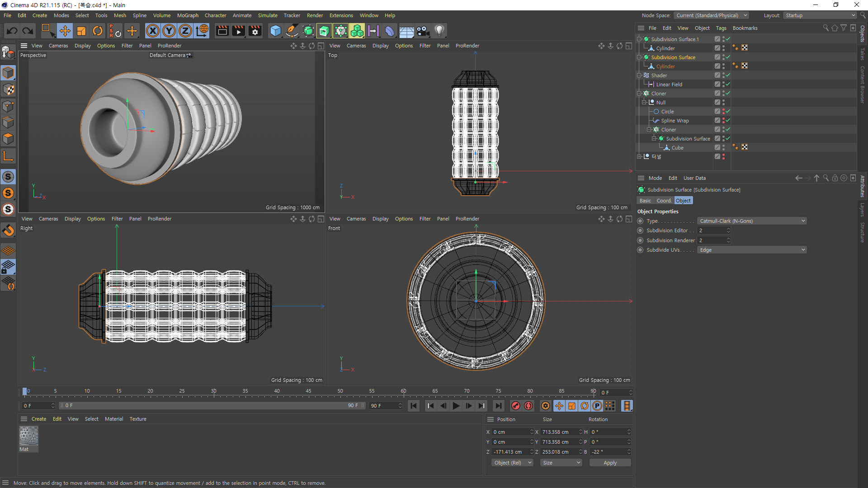Switch to the Coord. tab
This screenshot has height=488, width=868.
pyautogui.click(x=664, y=201)
